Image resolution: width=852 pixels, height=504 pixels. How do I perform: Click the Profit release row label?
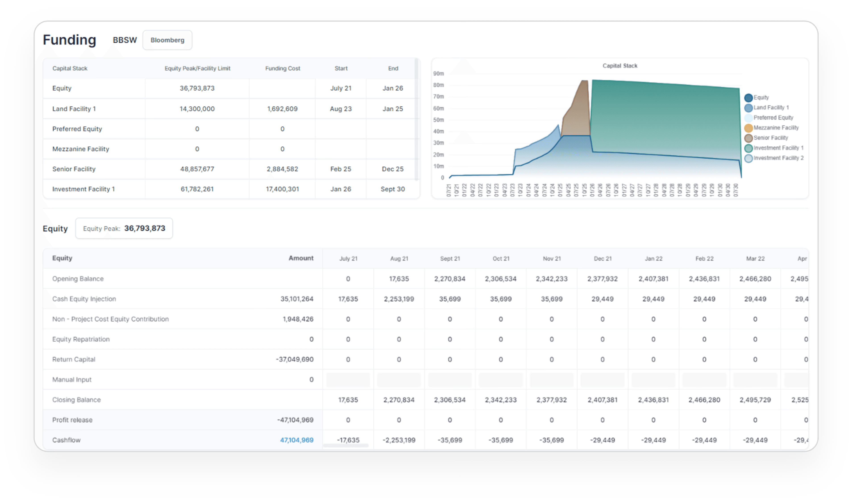pyautogui.click(x=72, y=420)
